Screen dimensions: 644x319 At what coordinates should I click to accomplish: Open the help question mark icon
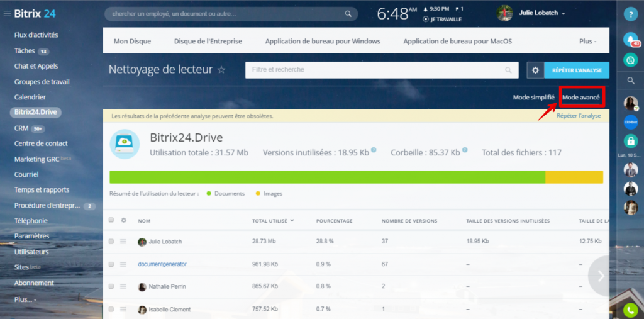coord(630,14)
